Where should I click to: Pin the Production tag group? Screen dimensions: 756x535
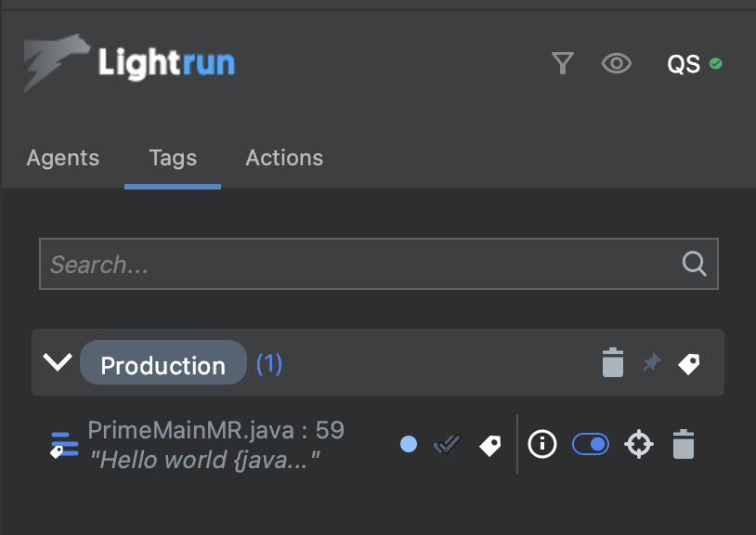pyautogui.click(x=652, y=363)
